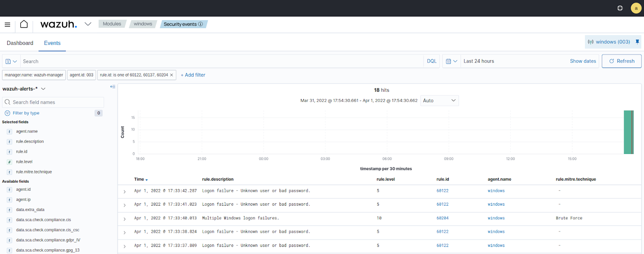Click agent.id 003 filter pill

(81, 75)
